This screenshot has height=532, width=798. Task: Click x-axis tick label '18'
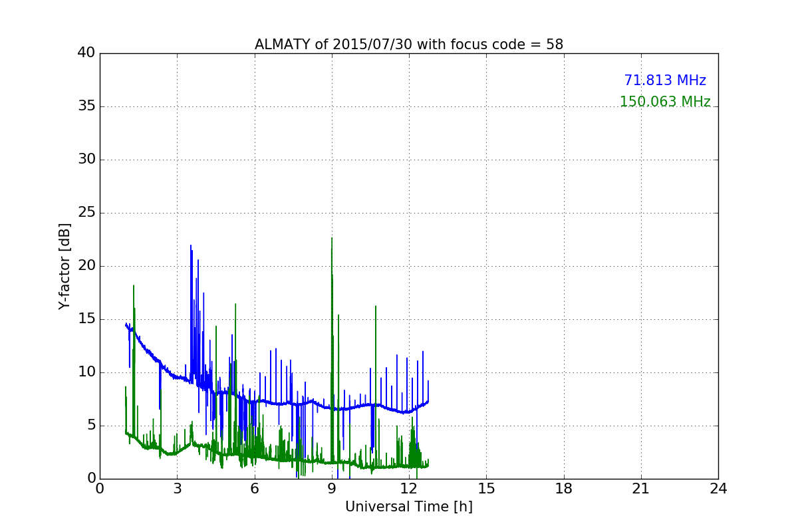[x=564, y=488]
